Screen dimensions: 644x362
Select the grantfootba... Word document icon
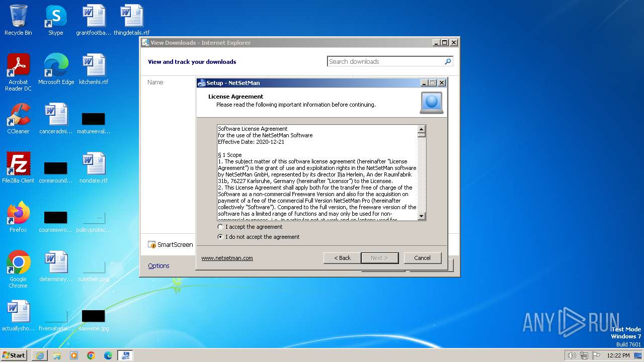(x=94, y=20)
